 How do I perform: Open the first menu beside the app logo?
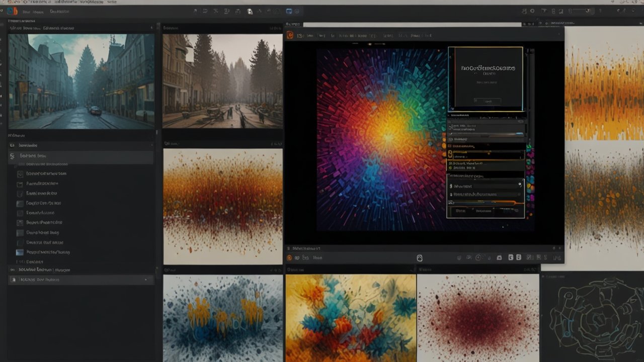26,11
